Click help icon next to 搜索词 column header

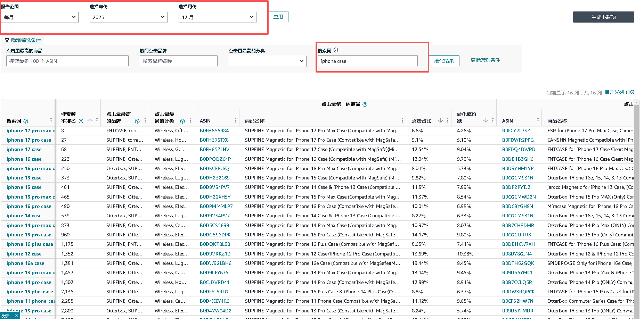(26, 121)
